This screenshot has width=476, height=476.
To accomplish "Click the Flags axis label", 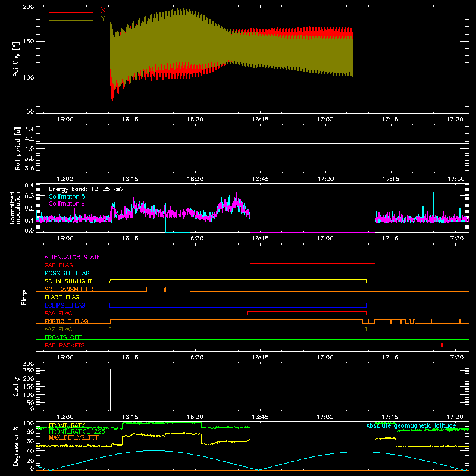I will tap(24, 297).
